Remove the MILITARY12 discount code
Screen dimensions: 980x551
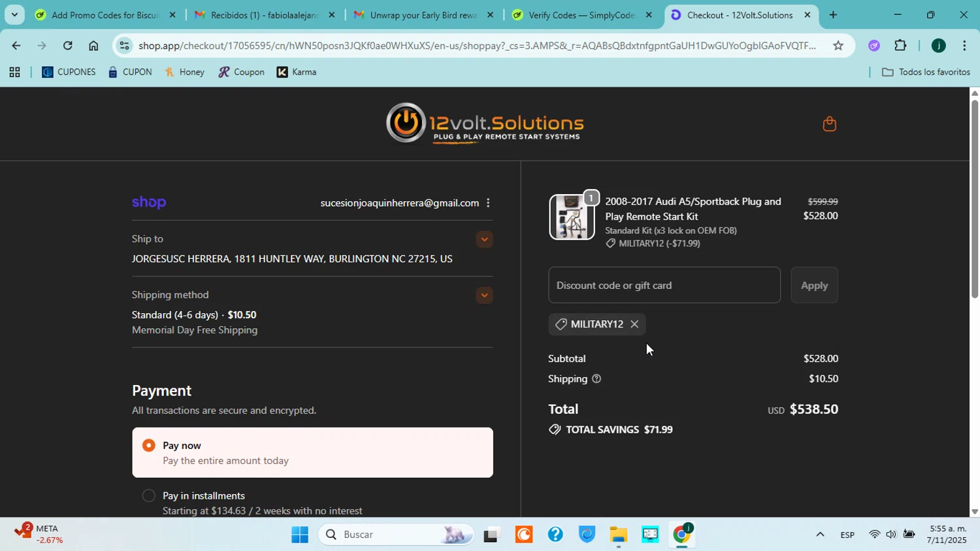pyautogui.click(x=634, y=324)
